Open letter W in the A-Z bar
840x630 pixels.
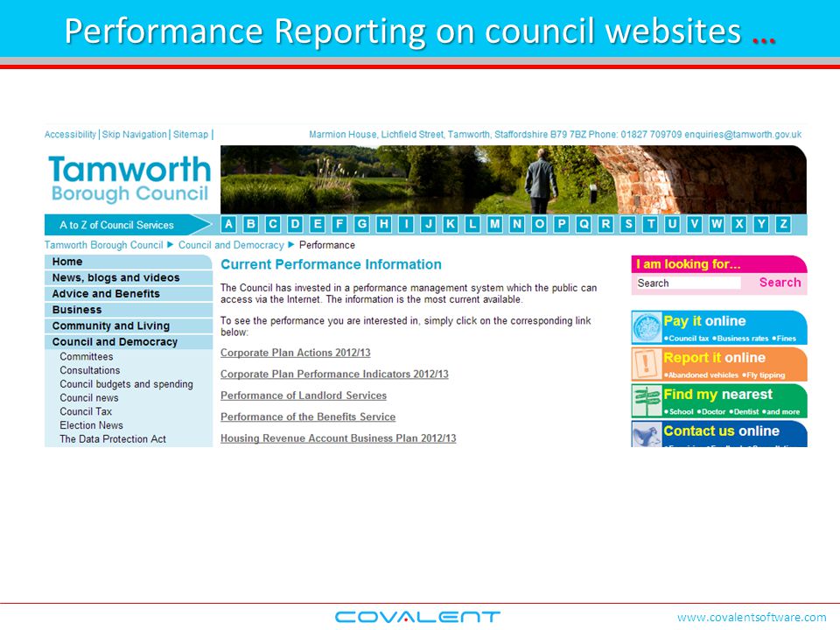pyautogui.click(x=717, y=224)
